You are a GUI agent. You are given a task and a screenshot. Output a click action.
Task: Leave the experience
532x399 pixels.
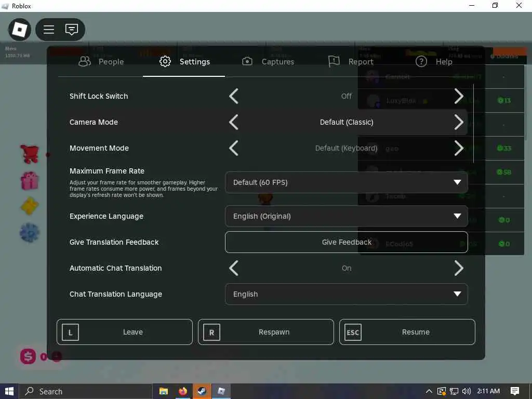[125, 332]
